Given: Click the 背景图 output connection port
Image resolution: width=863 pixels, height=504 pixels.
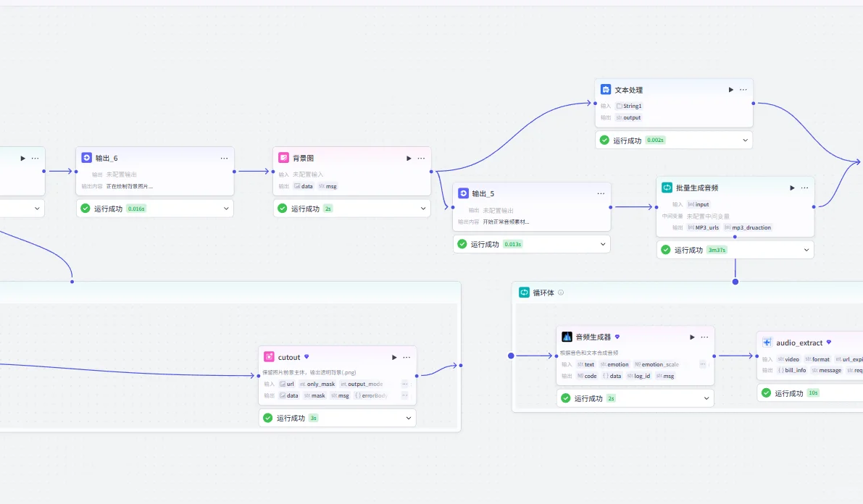Looking at the screenshot, I should click(x=431, y=172).
